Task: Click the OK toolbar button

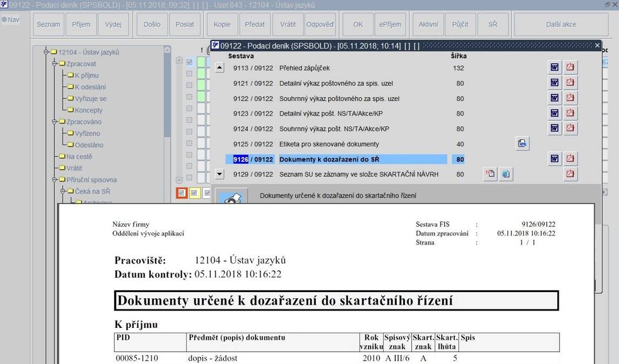Action: (358, 24)
